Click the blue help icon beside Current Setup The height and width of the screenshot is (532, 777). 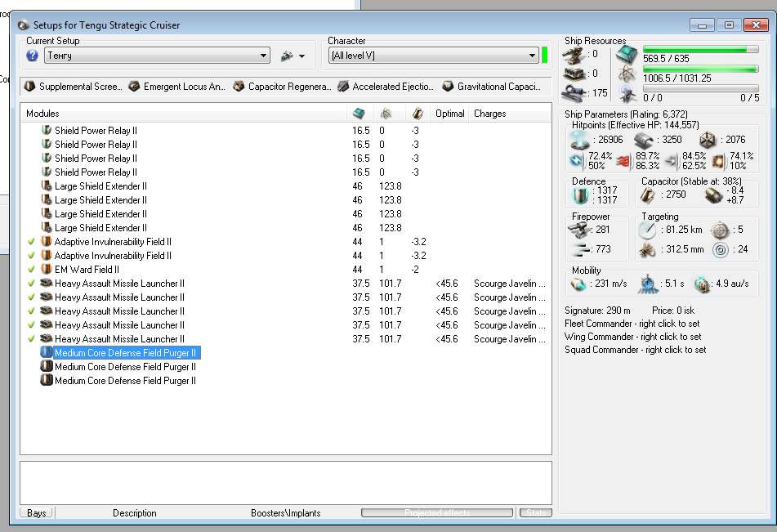tap(33, 56)
